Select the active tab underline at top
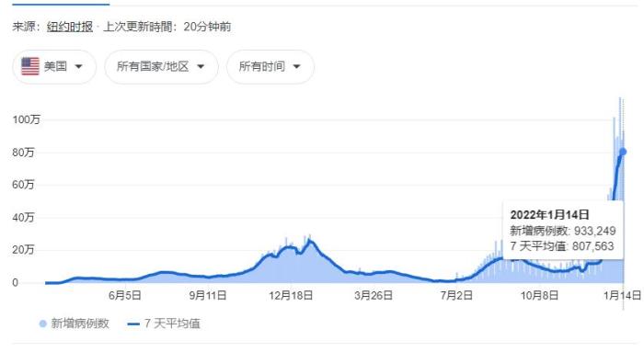644x352 pixels. click(61, 4)
